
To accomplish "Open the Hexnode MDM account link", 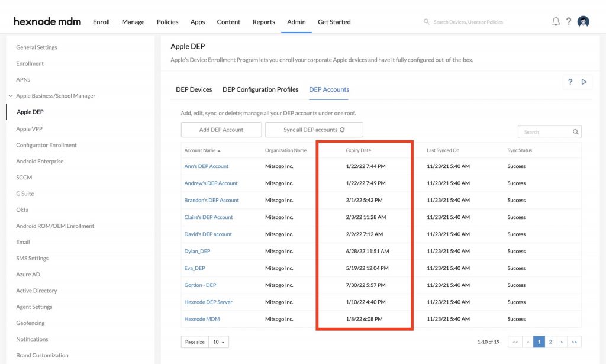I will point(202,320).
